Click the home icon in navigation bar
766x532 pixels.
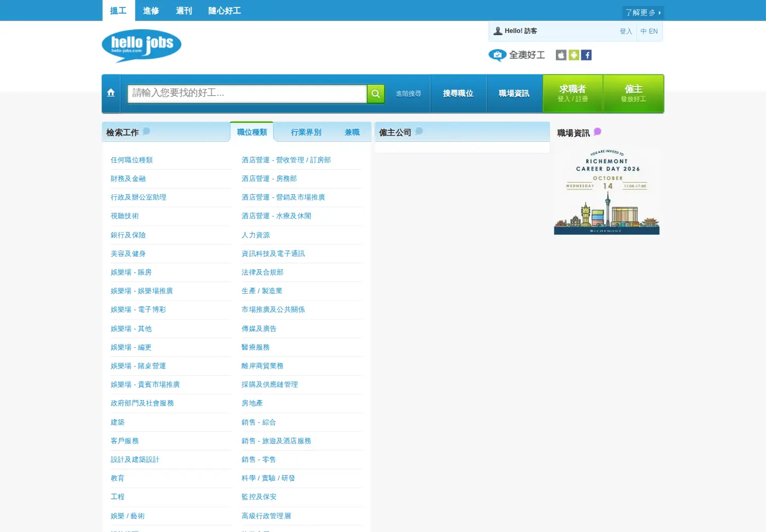point(111,93)
